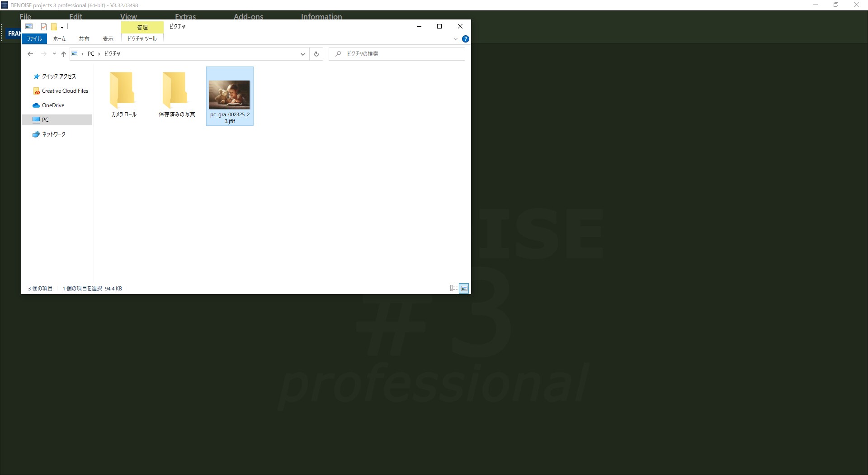Click the Explorer window system icon

29,26
